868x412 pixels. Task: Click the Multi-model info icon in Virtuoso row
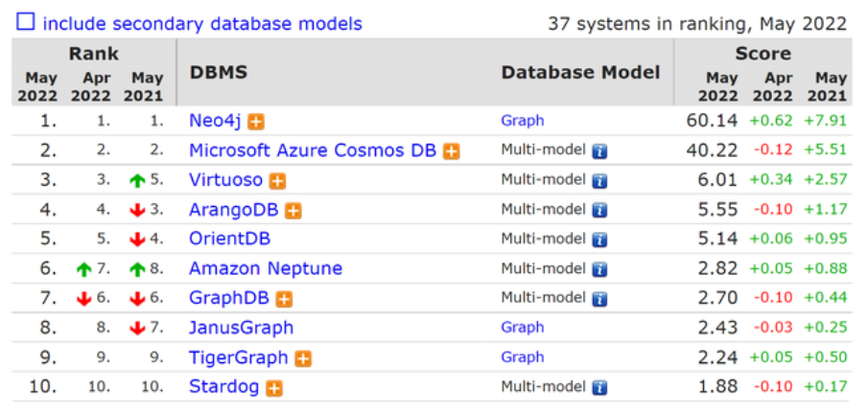(x=599, y=181)
